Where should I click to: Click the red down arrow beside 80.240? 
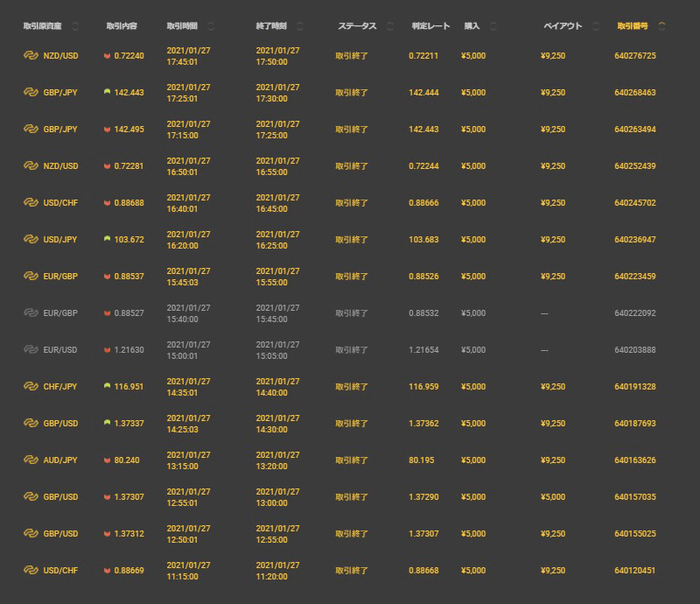click(107, 460)
